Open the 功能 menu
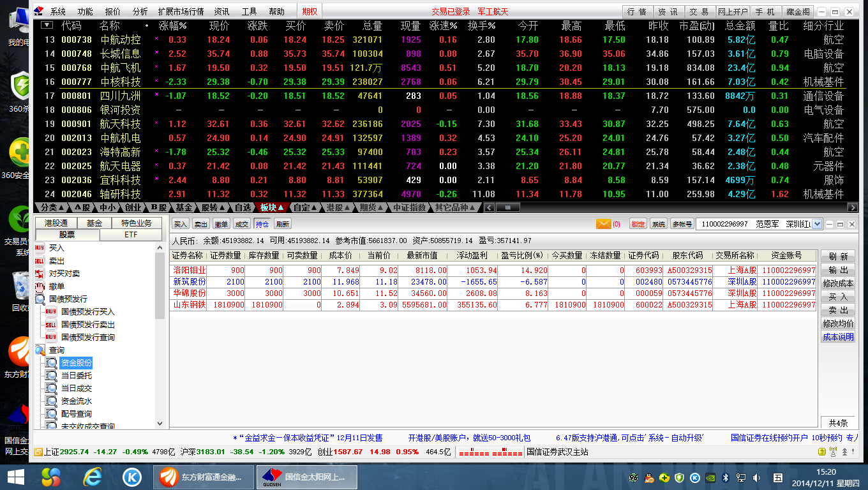Screen dimensions: 868x490 [x=85, y=11]
